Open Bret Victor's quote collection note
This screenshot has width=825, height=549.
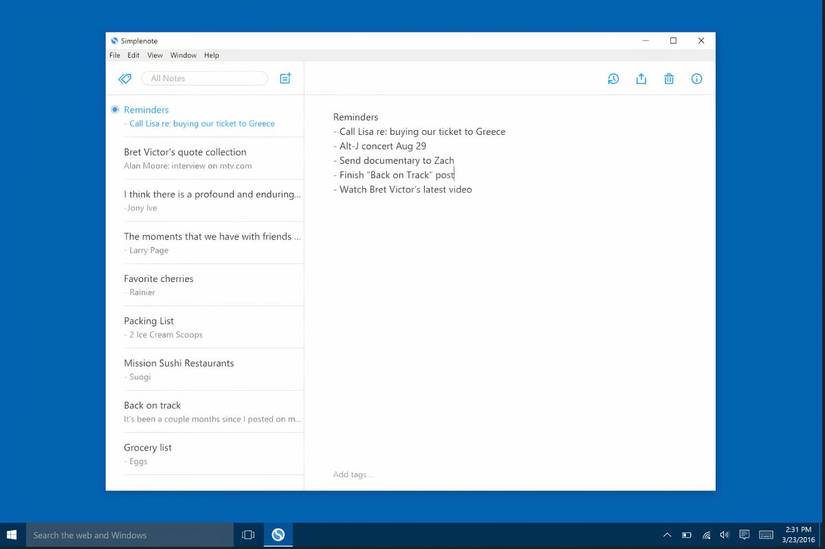pos(205,158)
